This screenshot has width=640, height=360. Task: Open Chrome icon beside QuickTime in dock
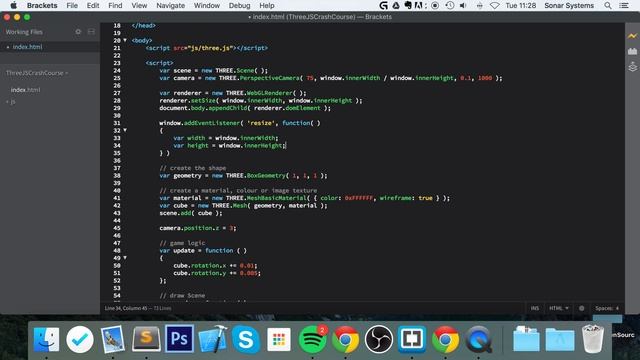(445, 339)
